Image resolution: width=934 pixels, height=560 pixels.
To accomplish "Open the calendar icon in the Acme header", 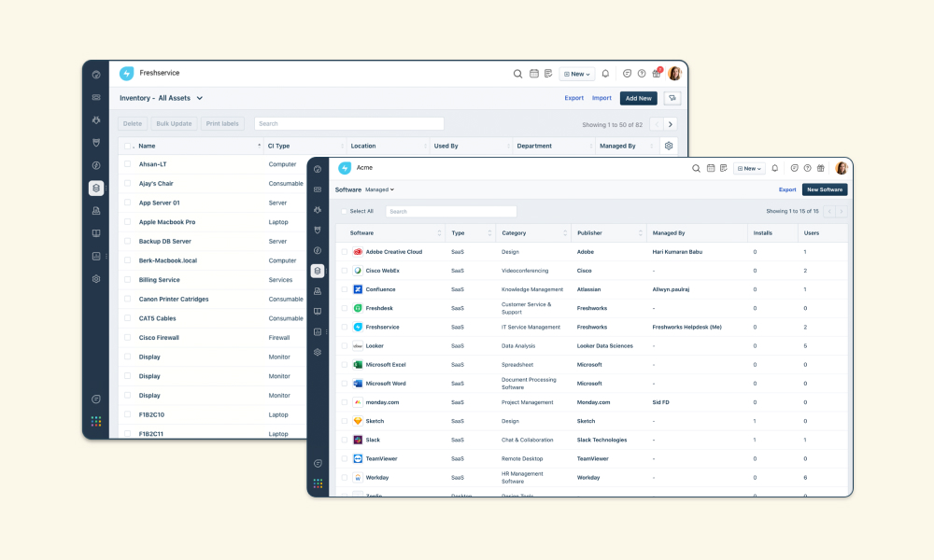I will tap(711, 168).
